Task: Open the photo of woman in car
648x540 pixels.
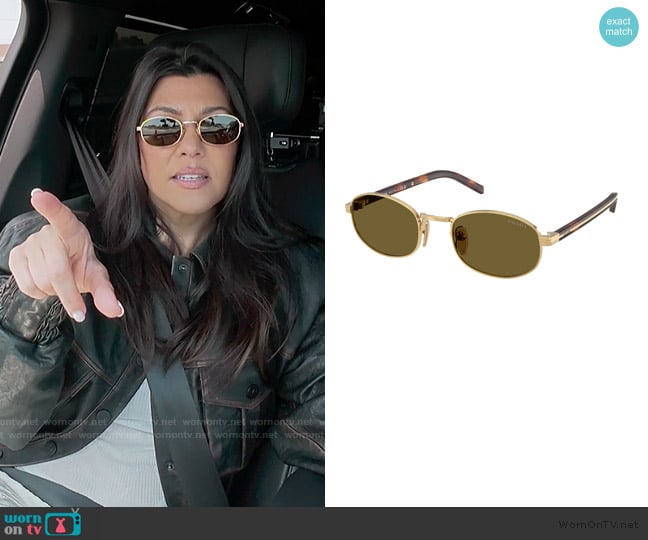Action: point(162,253)
